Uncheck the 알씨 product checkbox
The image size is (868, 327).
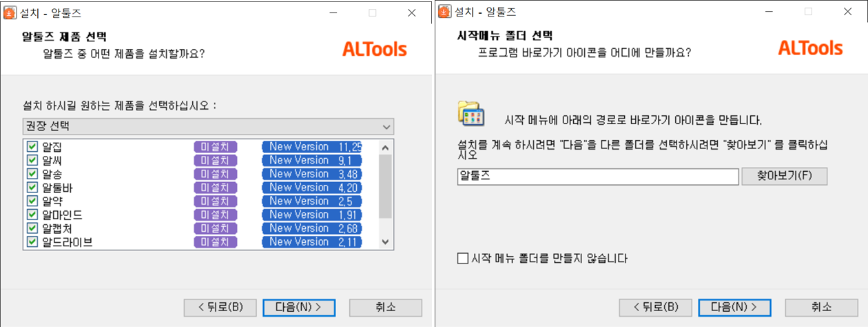[x=32, y=160]
